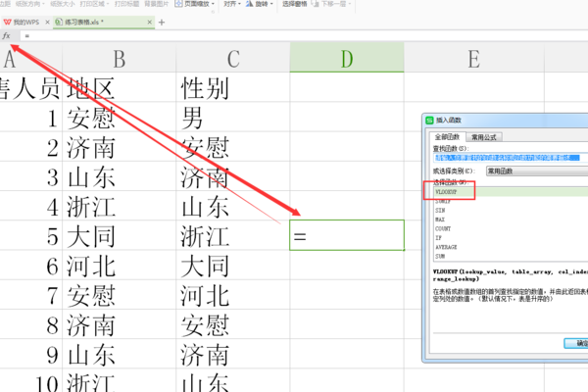Image resolution: width=588 pixels, height=392 pixels.
Task: Click the 确定 confirm button
Action: [578, 343]
